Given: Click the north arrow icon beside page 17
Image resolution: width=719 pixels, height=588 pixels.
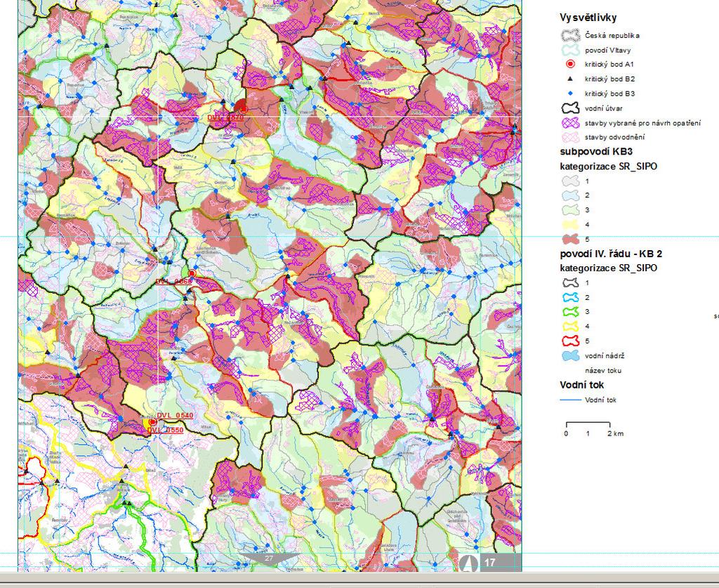Looking at the screenshot, I should 468,562.
